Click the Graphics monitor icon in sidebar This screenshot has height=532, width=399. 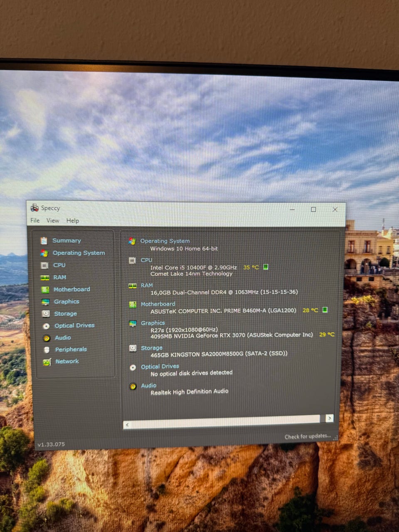pyautogui.click(x=46, y=302)
